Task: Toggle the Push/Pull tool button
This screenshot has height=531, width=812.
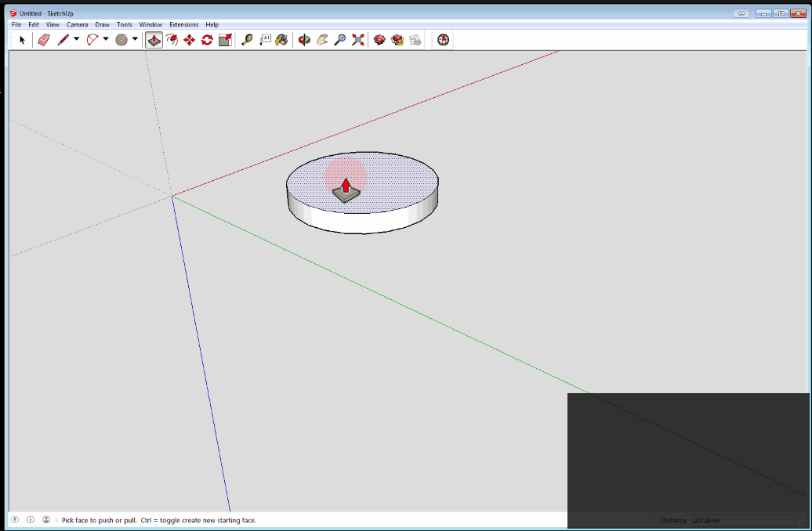Action: (154, 40)
